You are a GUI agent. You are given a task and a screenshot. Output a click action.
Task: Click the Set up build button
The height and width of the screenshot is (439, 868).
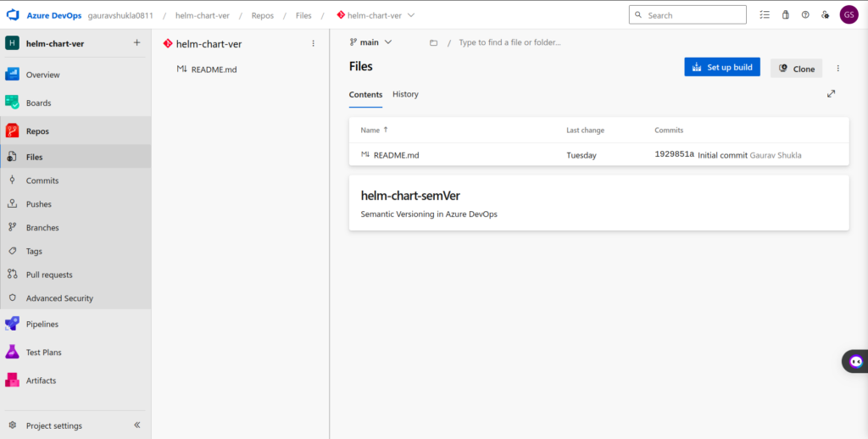[722, 67]
